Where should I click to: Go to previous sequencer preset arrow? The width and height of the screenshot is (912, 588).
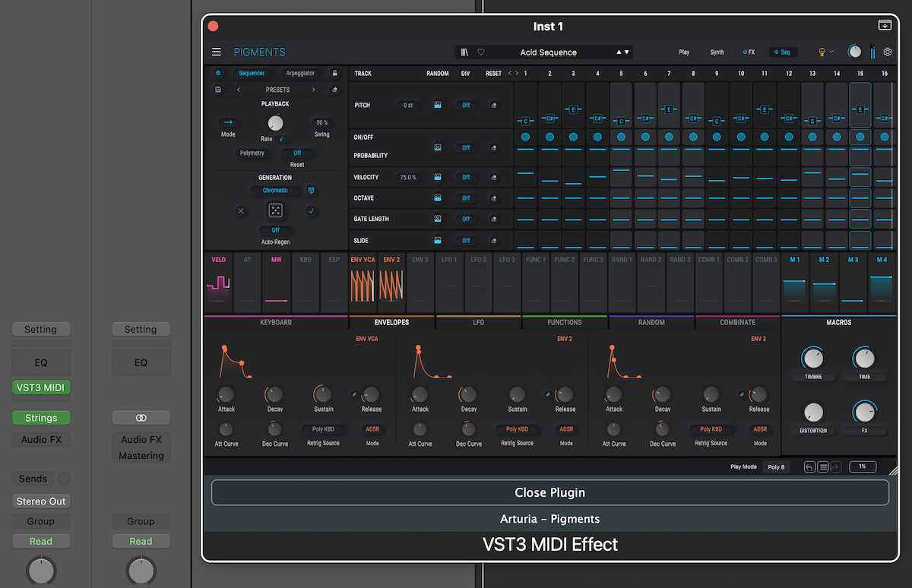[x=239, y=90]
